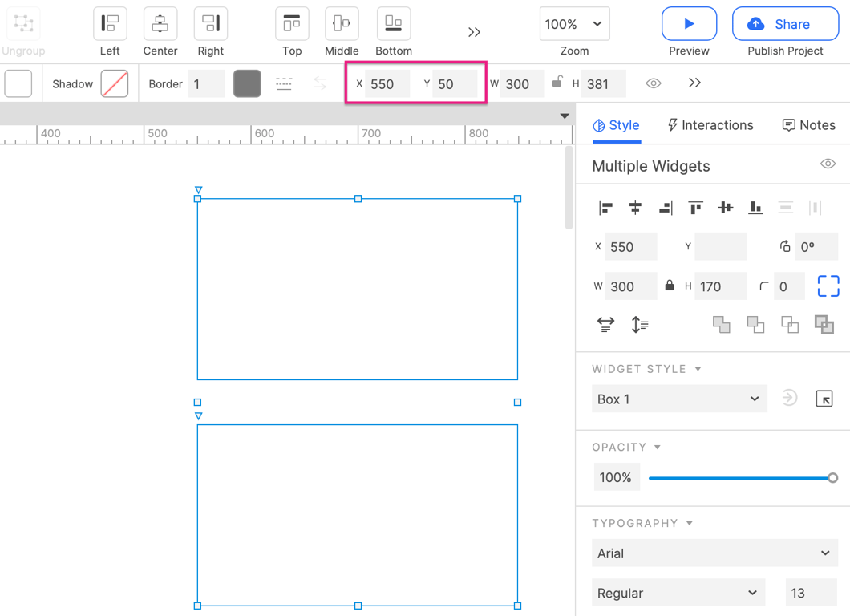The height and width of the screenshot is (616, 850).
Task: Align widgets to the Bottom
Action: click(393, 24)
